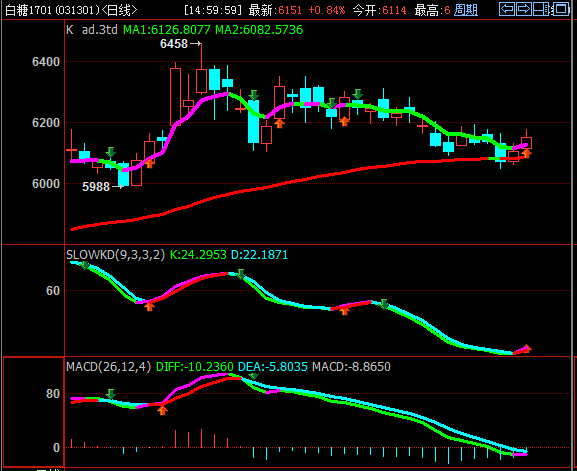This screenshot has width=577, height=471.
Task: Click the green sell arrow at the MACD peak
Action: coord(253,376)
